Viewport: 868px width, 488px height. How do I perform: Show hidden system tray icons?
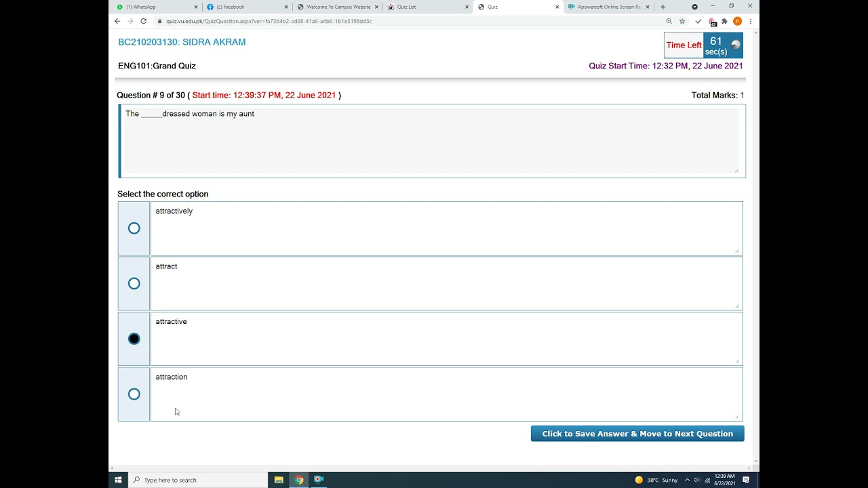point(688,480)
